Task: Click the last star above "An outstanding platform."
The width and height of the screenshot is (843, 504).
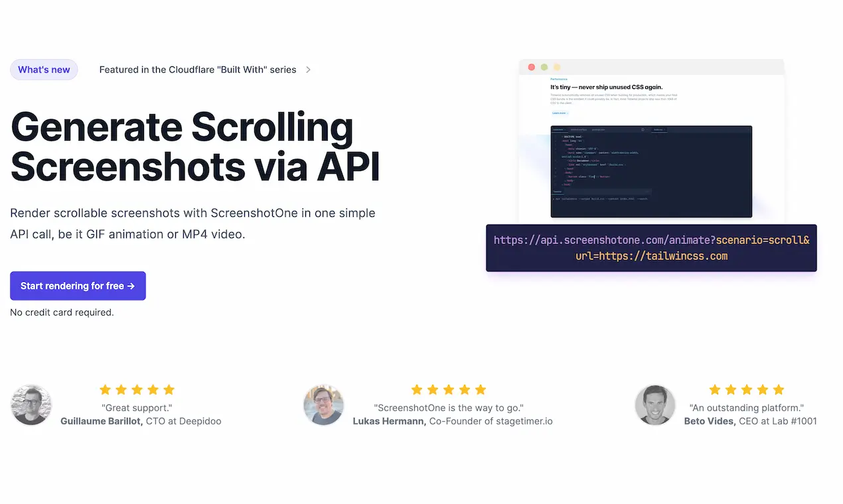Action: (779, 390)
